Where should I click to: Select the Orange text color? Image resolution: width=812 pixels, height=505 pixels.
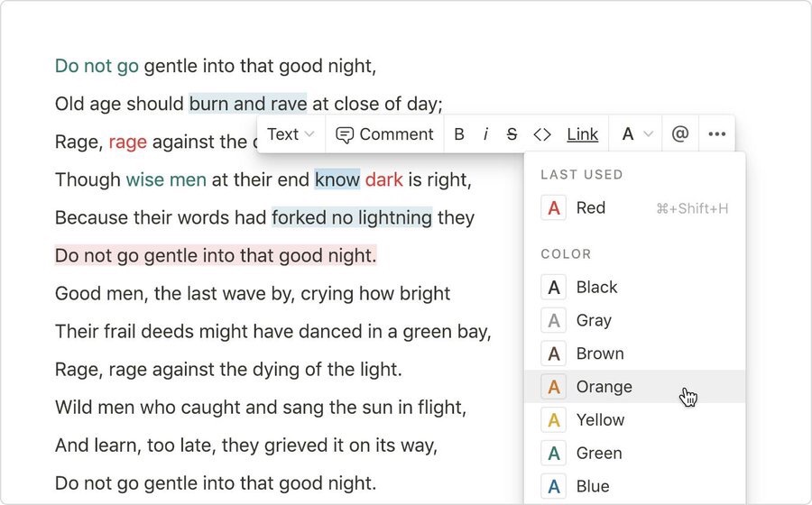tap(635, 387)
